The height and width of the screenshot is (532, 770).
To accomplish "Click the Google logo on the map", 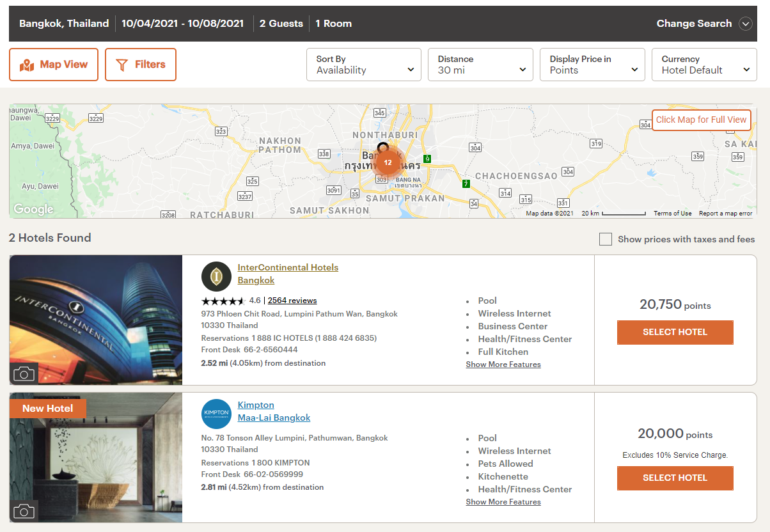I will pos(33,209).
